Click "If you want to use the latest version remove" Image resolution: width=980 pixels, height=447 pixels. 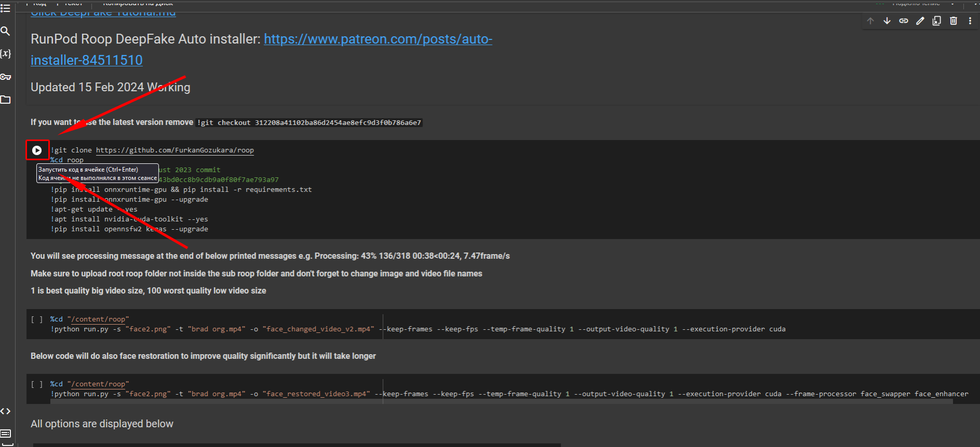pos(112,122)
